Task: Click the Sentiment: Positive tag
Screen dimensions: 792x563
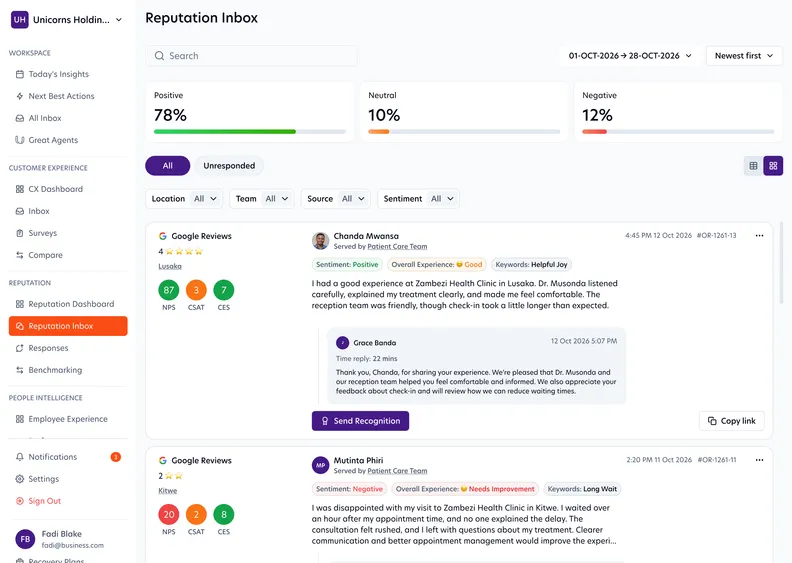Action: 347,265
